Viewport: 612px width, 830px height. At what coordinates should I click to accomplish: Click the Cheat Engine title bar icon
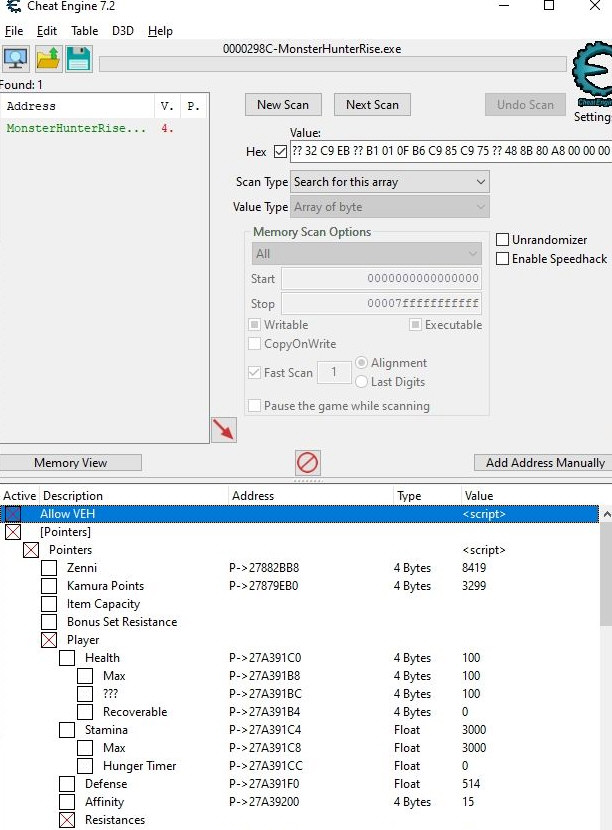13,6
